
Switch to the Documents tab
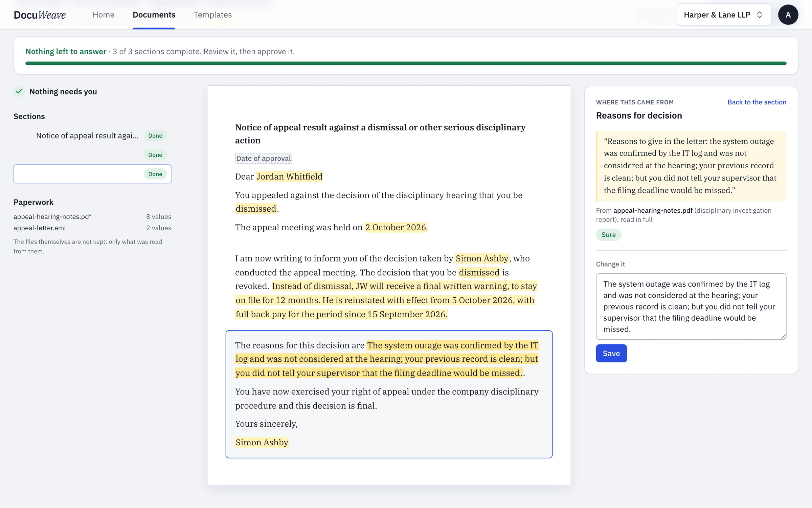154,15
